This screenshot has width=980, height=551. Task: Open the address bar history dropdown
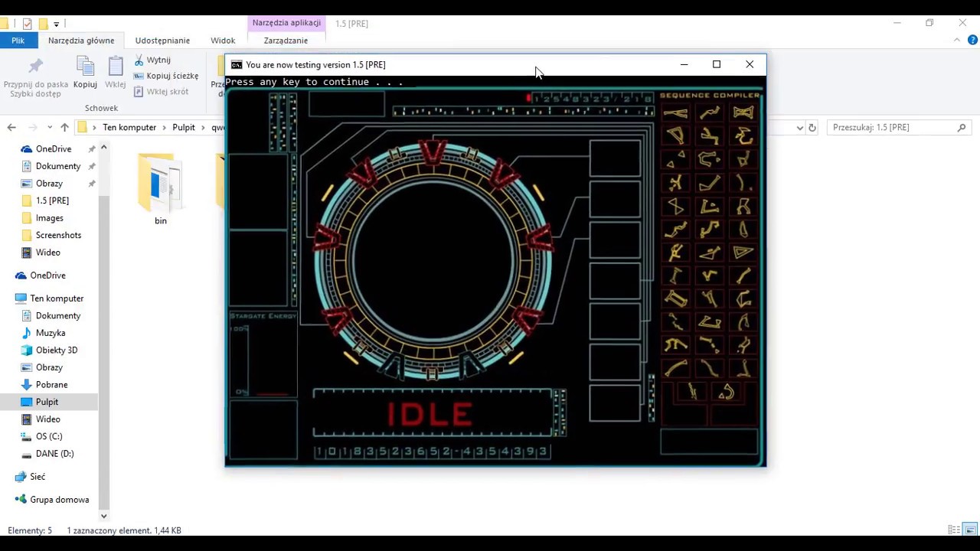point(800,128)
